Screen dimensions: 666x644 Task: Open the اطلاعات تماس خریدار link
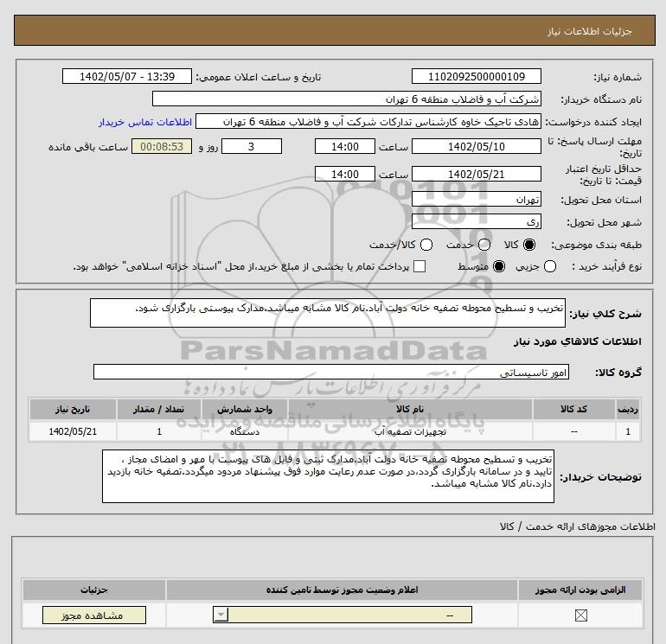pyautogui.click(x=145, y=122)
